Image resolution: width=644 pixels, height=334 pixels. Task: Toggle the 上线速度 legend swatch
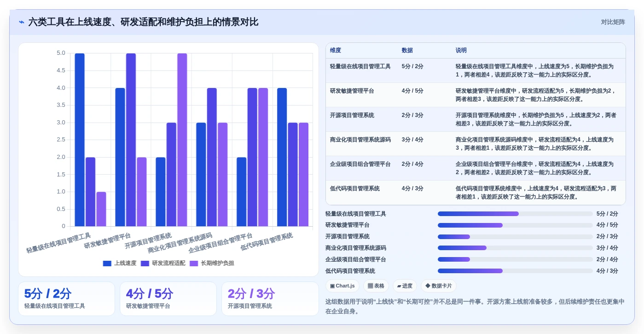tap(107, 264)
